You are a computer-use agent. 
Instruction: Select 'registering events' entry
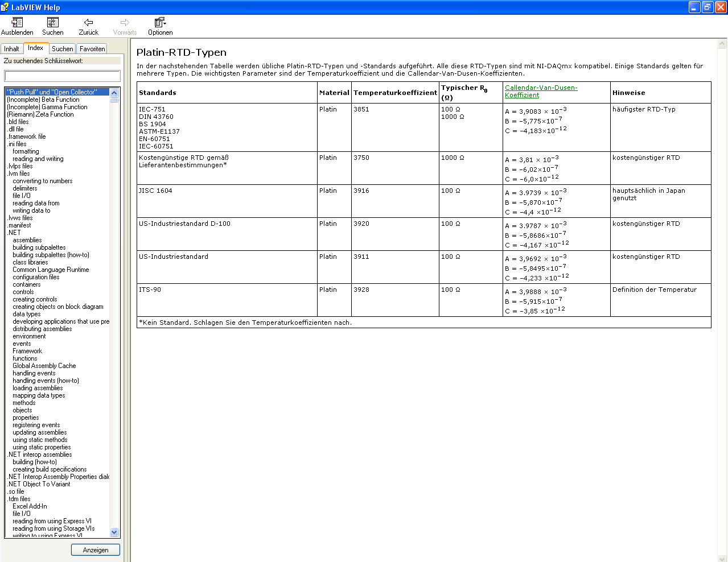(36, 425)
